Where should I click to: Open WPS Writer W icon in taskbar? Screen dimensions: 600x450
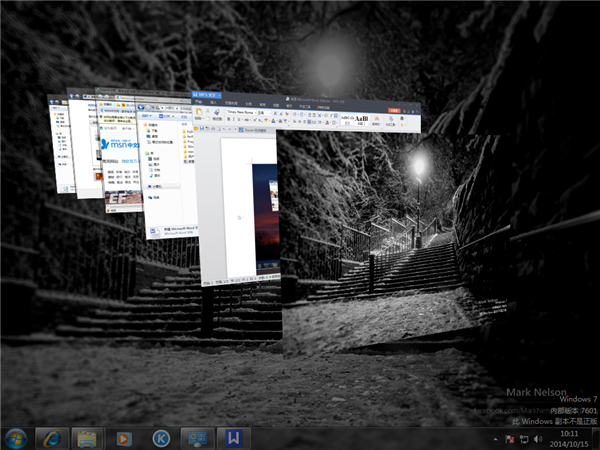(x=234, y=437)
